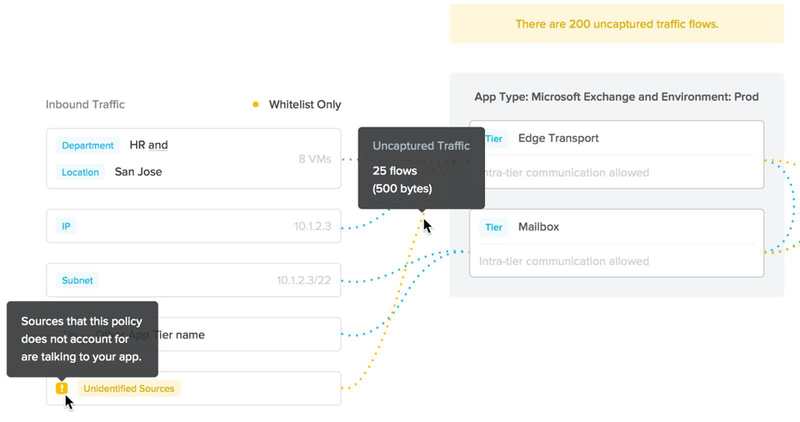This screenshot has width=800, height=422.
Task: Select the Subnet tag label
Action: click(77, 280)
